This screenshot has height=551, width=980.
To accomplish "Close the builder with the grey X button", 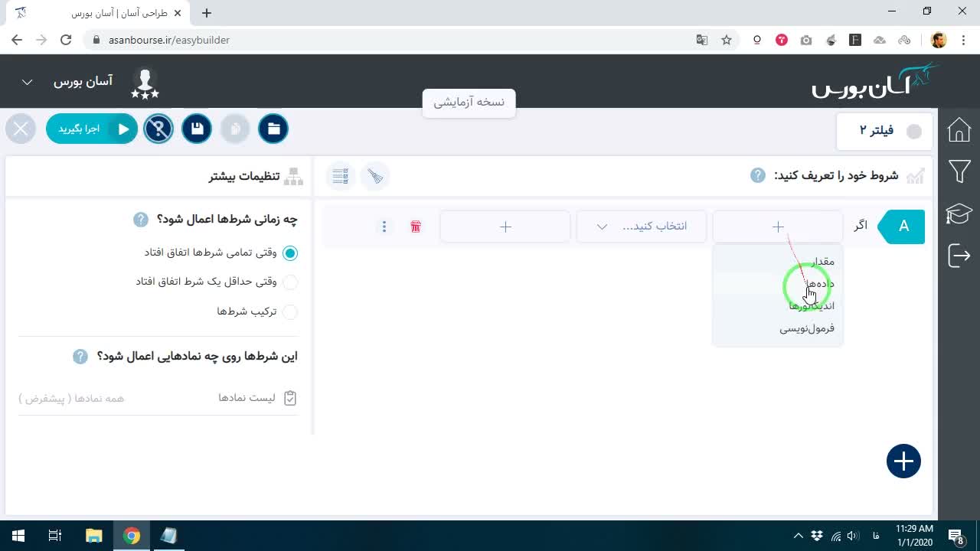I will click(x=21, y=129).
